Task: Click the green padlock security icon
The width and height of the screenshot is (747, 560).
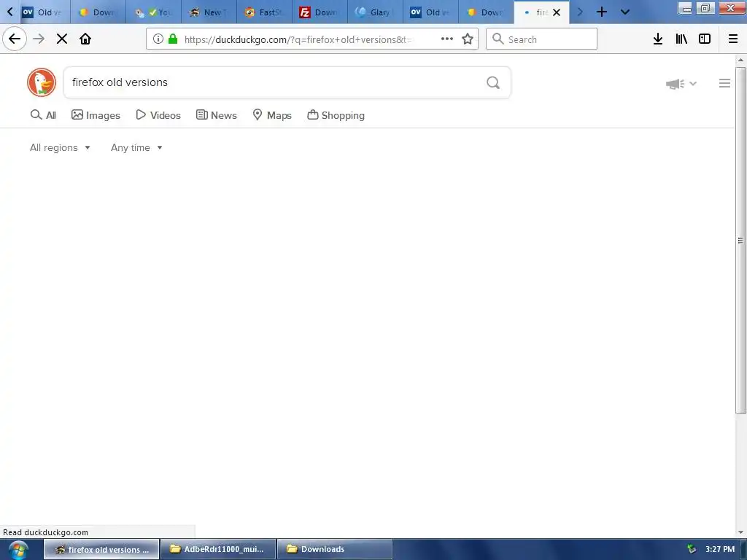Action: pos(173,39)
